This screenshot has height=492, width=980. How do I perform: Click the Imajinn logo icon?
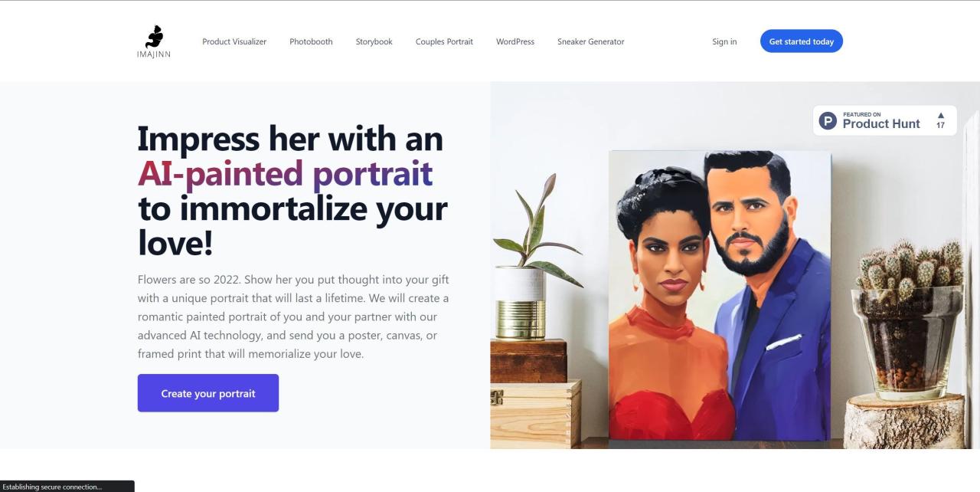pos(154,36)
